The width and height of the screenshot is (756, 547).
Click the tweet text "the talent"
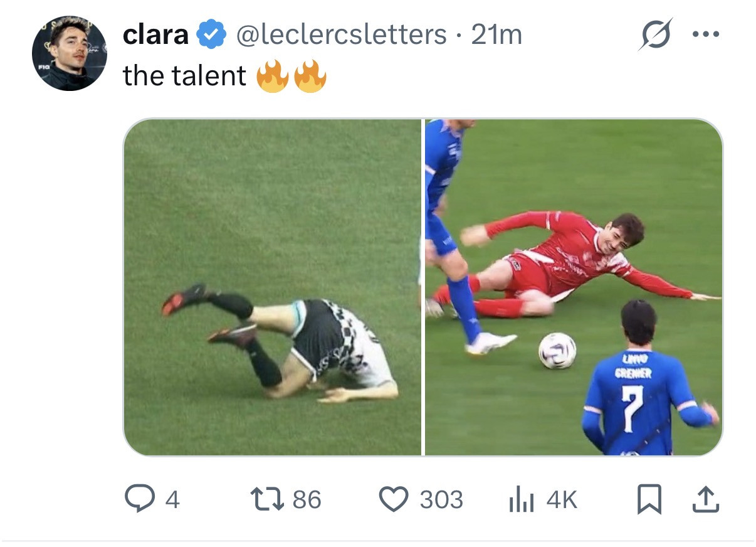pyautogui.click(x=184, y=77)
